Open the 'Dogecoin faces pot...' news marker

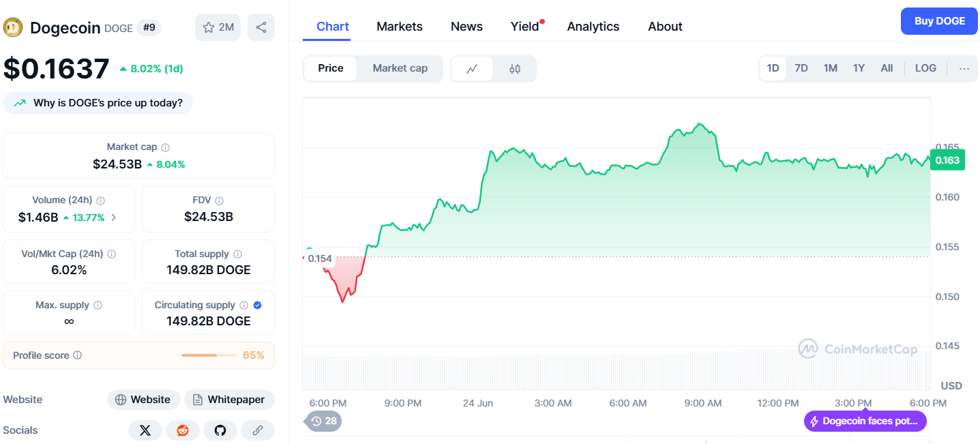click(865, 421)
